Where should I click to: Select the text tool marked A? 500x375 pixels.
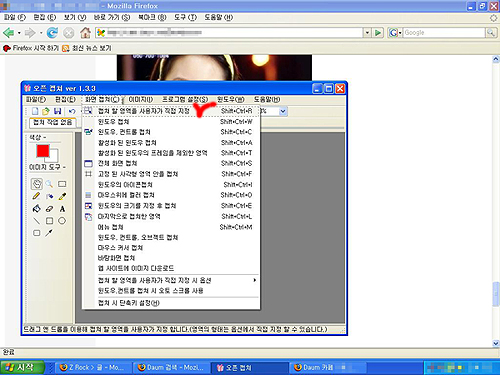(x=62, y=209)
